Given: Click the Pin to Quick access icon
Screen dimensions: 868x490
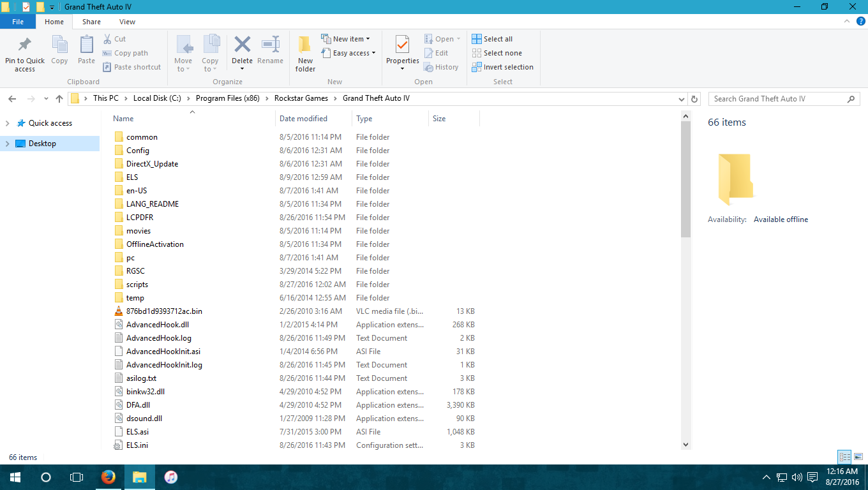Looking at the screenshot, I should tap(24, 46).
